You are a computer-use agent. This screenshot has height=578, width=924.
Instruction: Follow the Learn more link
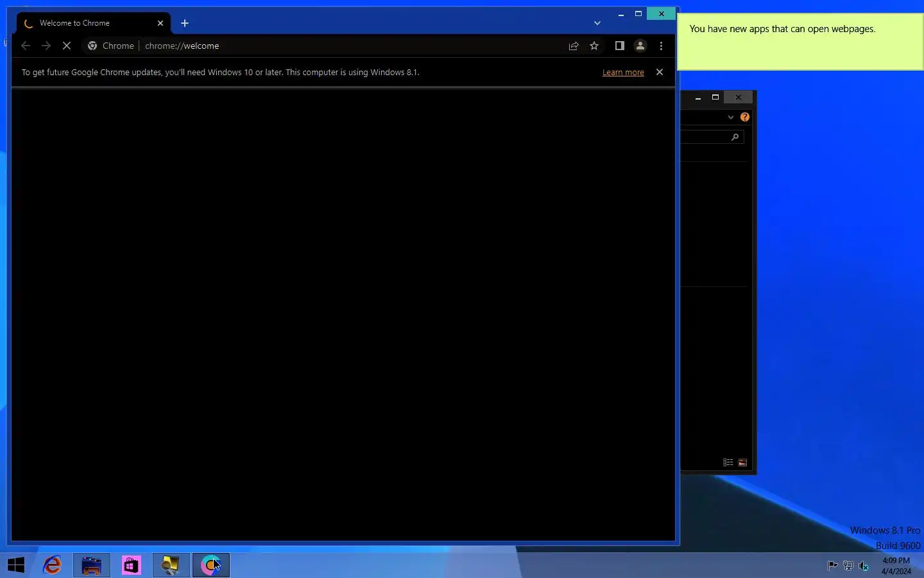623,73
